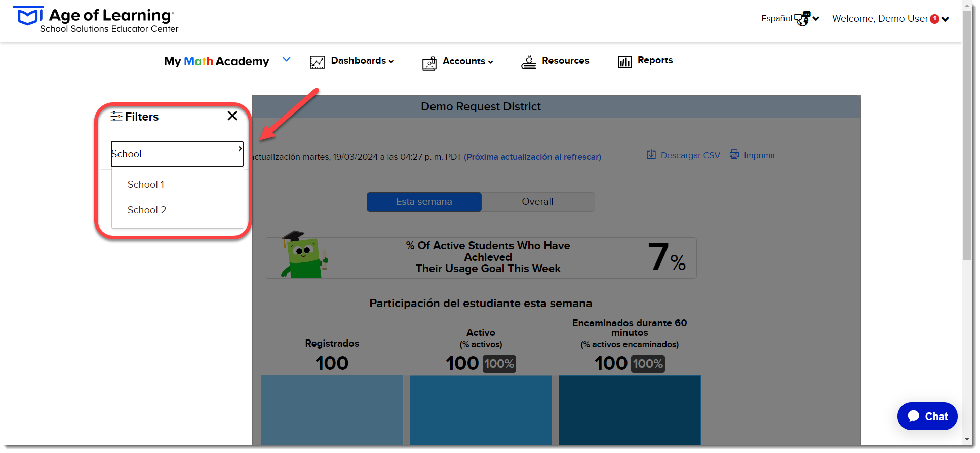This screenshot has height=453, width=980.
Task: Open the Accounts menu
Action: tap(467, 61)
